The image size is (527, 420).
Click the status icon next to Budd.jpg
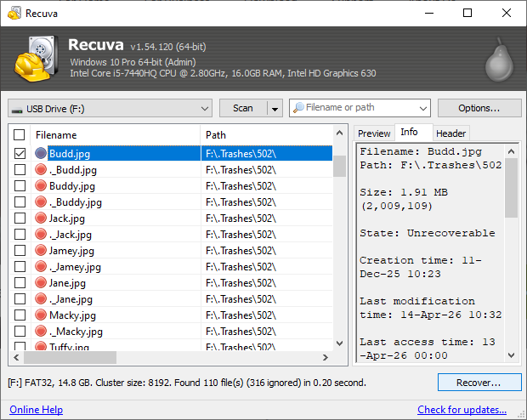[x=41, y=154]
